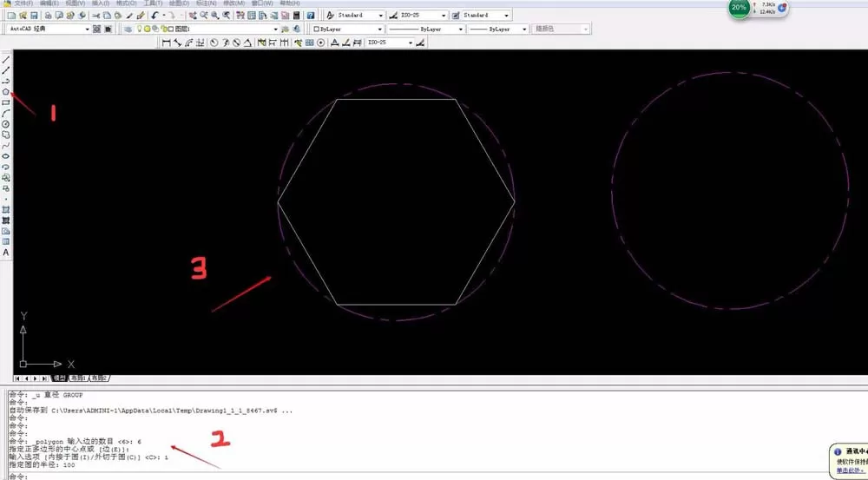The image size is (868, 480).
Task: Select the Rectangle draw tool
Action: [5, 102]
